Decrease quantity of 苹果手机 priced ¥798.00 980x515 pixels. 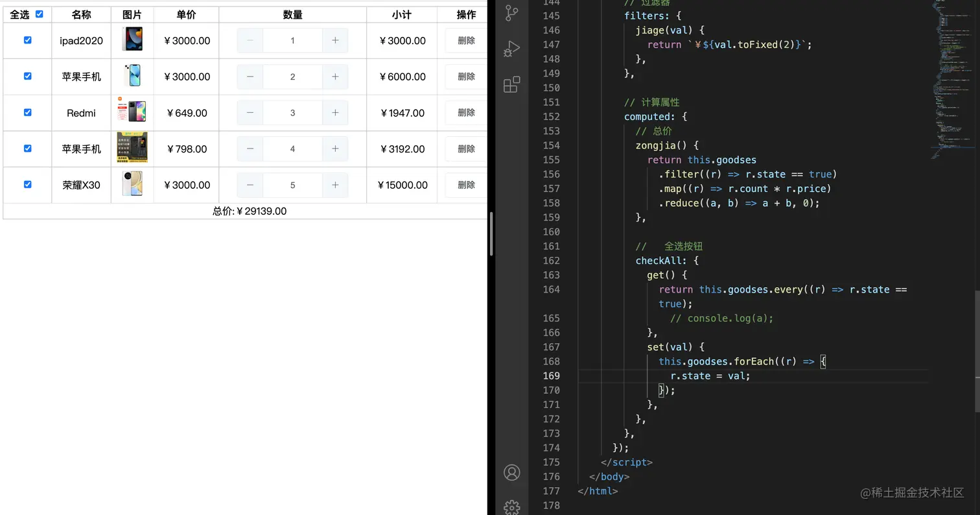(250, 149)
